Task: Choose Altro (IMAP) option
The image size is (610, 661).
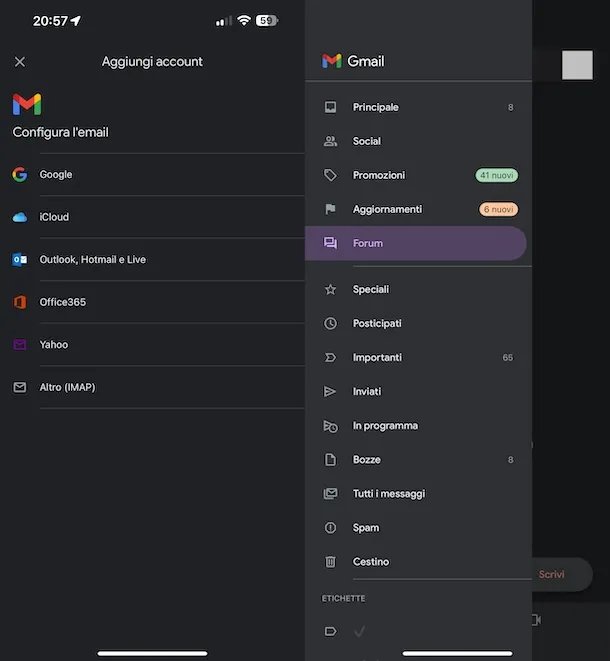Action: (67, 387)
